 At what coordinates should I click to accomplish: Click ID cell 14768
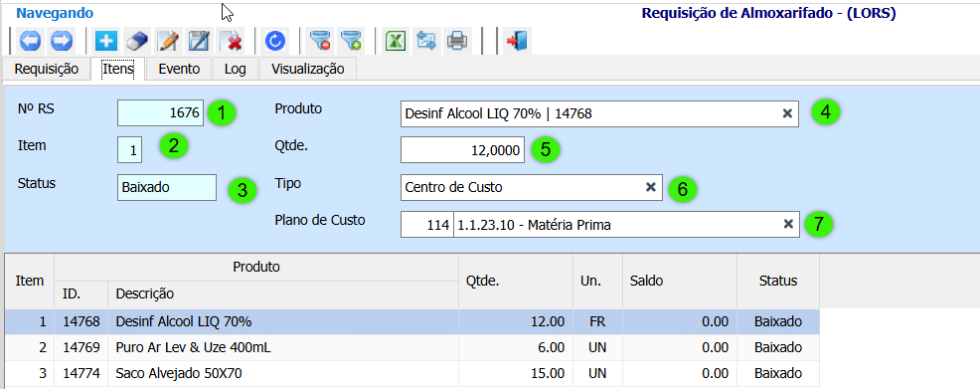tap(82, 321)
